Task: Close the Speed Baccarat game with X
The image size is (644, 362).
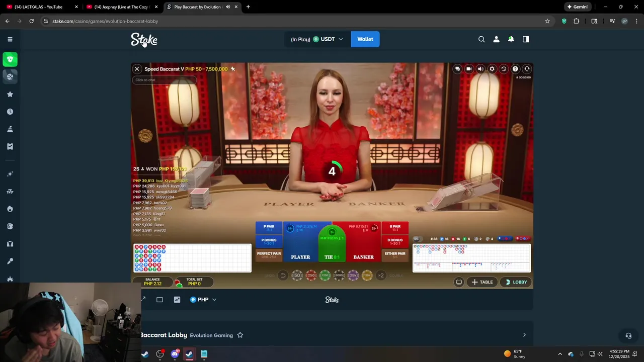Action: coord(137,69)
